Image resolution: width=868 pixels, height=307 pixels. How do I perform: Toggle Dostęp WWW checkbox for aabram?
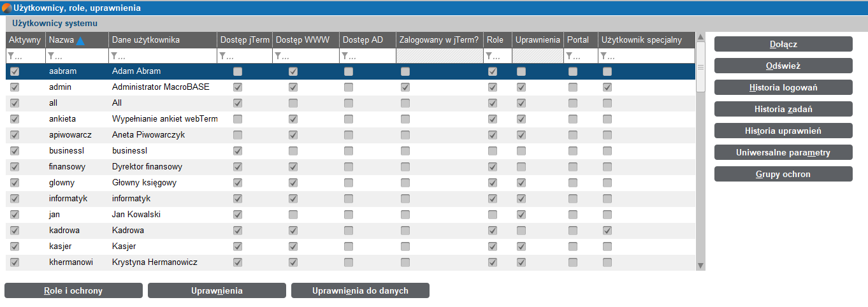[293, 71]
